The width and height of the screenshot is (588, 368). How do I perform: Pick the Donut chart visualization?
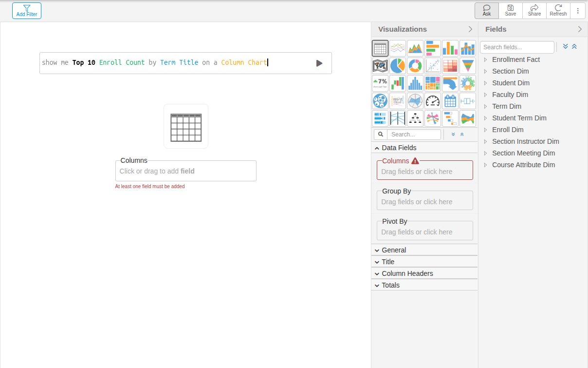tap(415, 66)
